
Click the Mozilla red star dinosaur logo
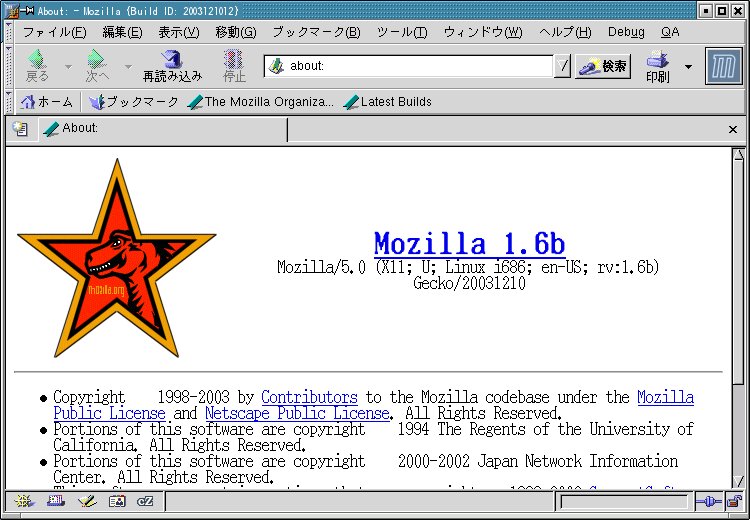tap(117, 258)
